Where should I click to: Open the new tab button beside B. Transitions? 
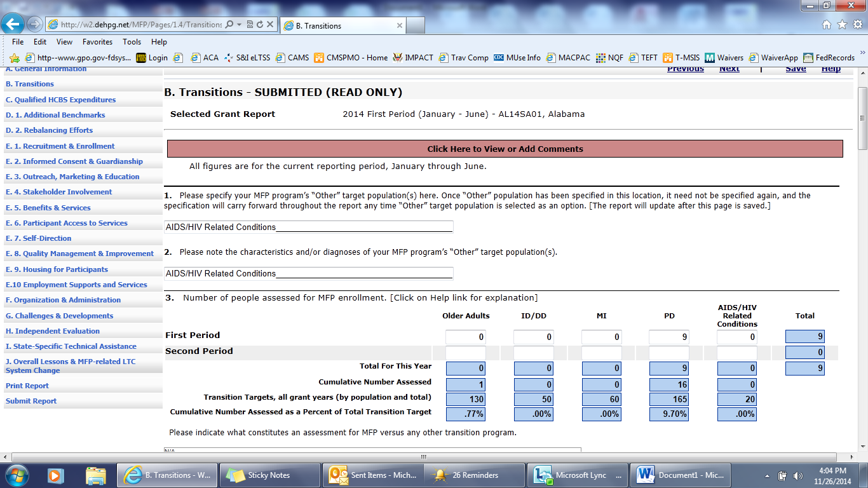pyautogui.click(x=416, y=25)
